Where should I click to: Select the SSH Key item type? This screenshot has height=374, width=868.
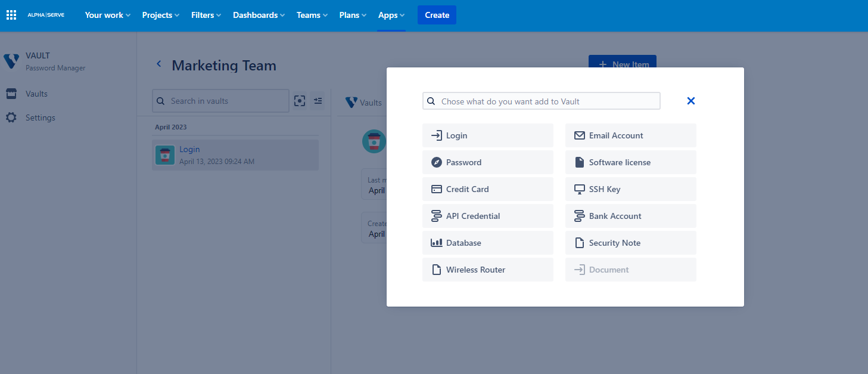pyautogui.click(x=630, y=189)
